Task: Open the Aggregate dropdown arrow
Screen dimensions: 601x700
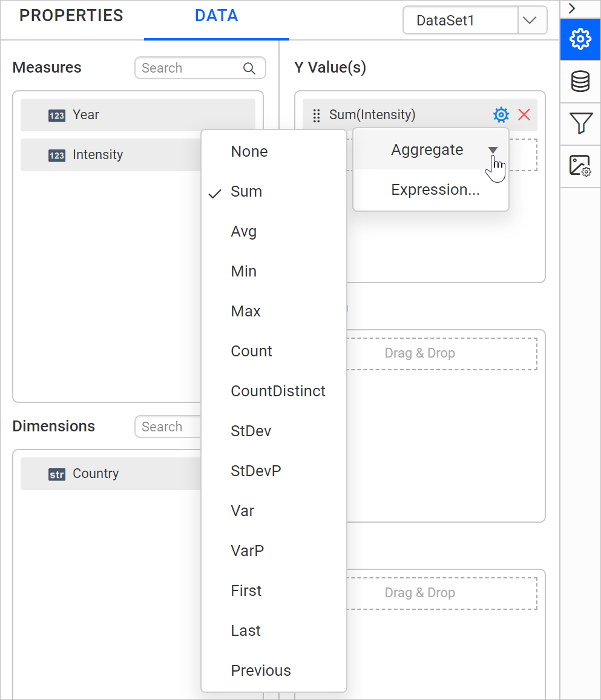Action: tap(493, 149)
